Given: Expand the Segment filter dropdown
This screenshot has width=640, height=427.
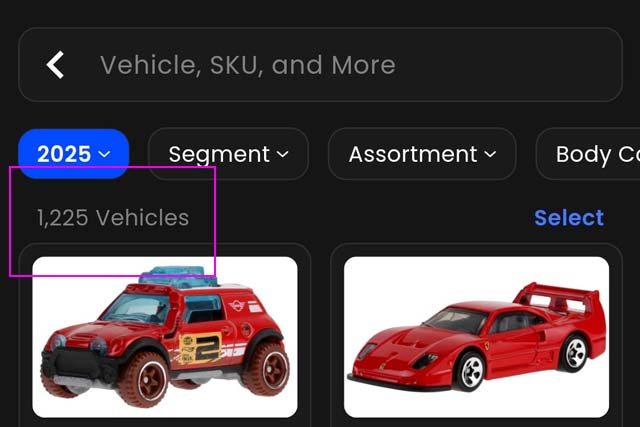Looking at the screenshot, I should pos(229,154).
